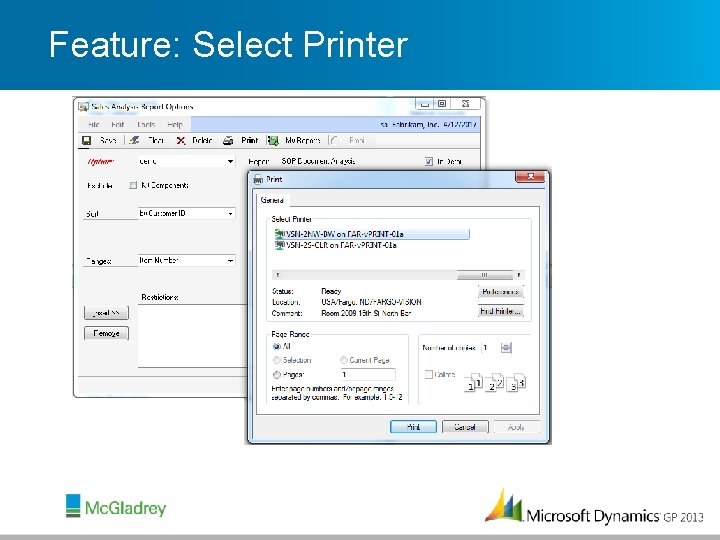Click the Save toolbar label
The width and height of the screenshot is (720, 540).
click(x=108, y=141)
